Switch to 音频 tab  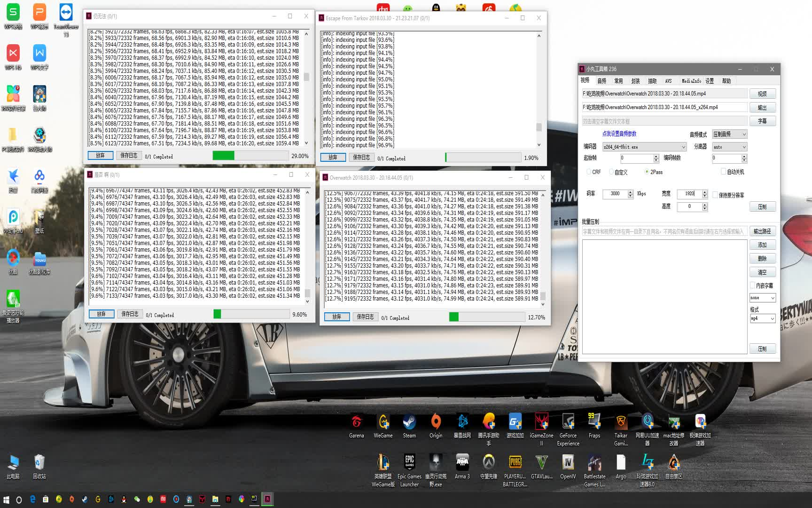602,81
